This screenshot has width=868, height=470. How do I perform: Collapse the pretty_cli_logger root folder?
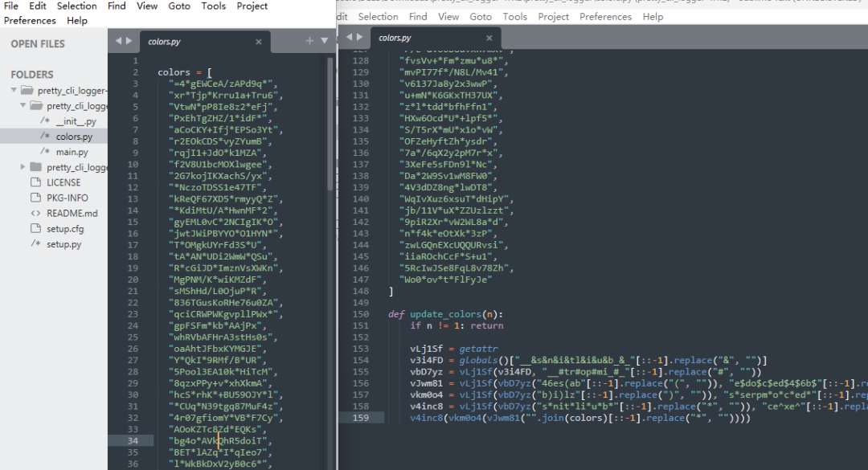click(14, 90)
